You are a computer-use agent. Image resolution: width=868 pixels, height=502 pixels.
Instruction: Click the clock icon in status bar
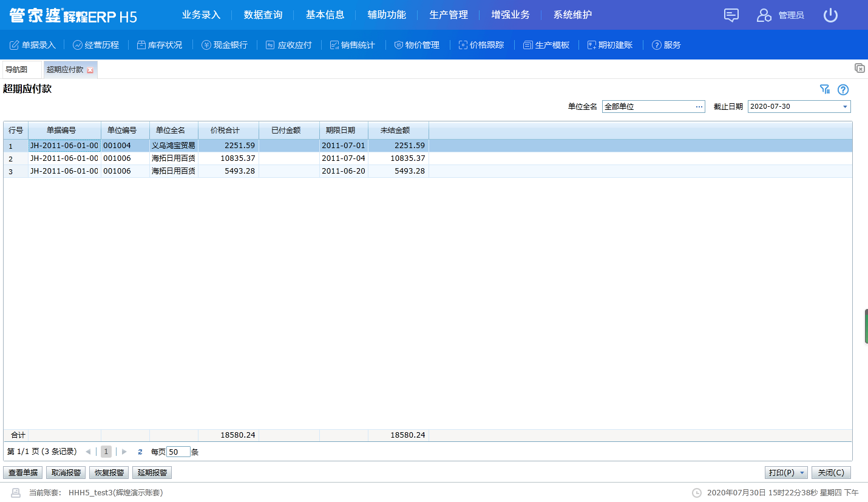[697, 493]
